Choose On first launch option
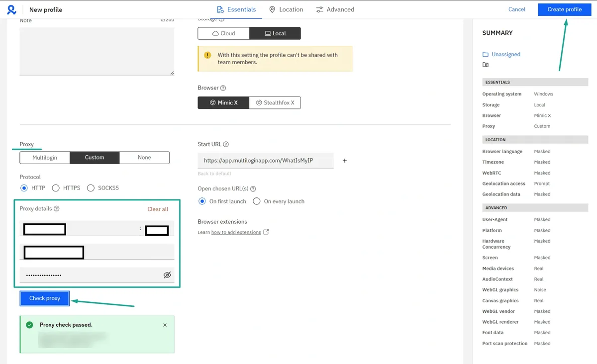Image resolution: width=597 pixels, height=364 pixels. (202, 201)
